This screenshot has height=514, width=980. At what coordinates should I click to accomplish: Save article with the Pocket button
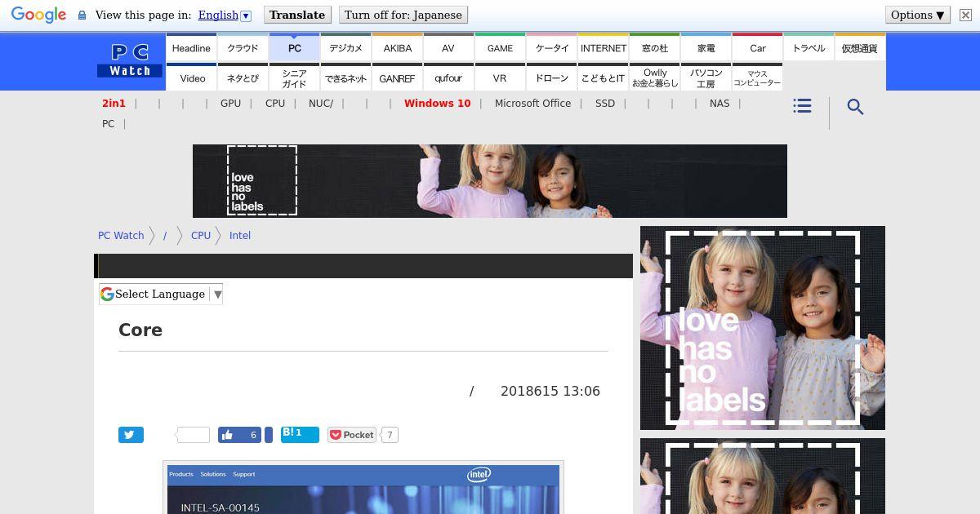352,435
